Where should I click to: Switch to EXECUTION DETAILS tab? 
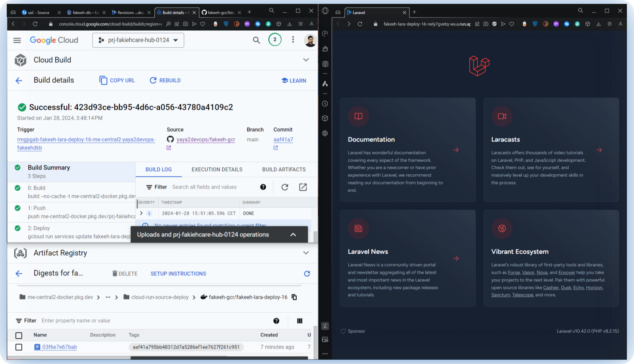tap(217, 169)
